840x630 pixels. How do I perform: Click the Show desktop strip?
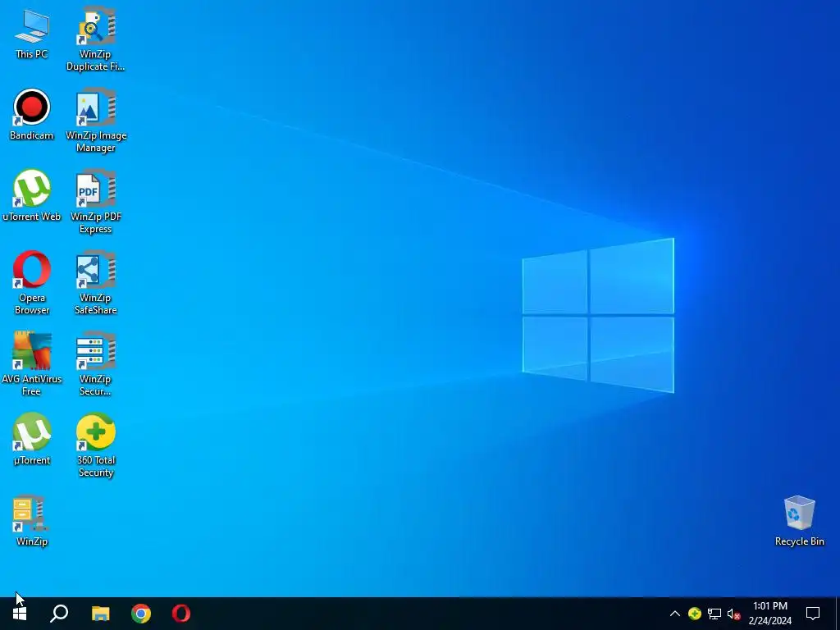point(838,614)
